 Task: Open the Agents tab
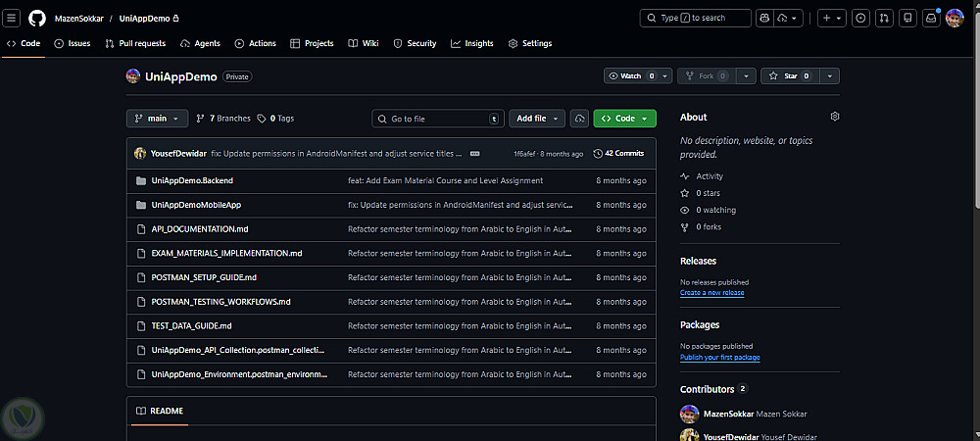pyautogui.click(x=200, y=44)
